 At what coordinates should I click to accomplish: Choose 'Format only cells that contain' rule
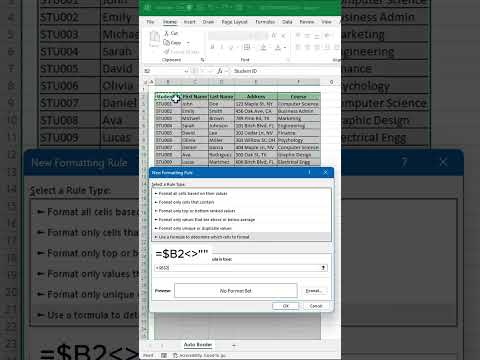242,202
